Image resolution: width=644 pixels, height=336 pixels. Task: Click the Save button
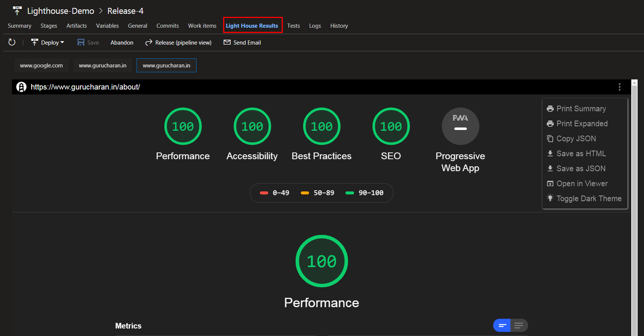point(88,42)
